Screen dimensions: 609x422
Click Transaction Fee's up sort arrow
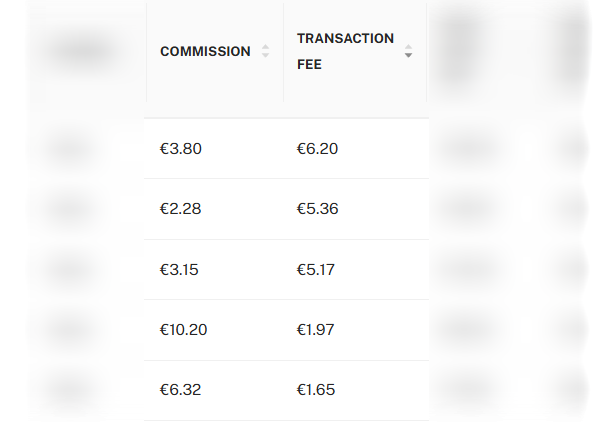408,47
